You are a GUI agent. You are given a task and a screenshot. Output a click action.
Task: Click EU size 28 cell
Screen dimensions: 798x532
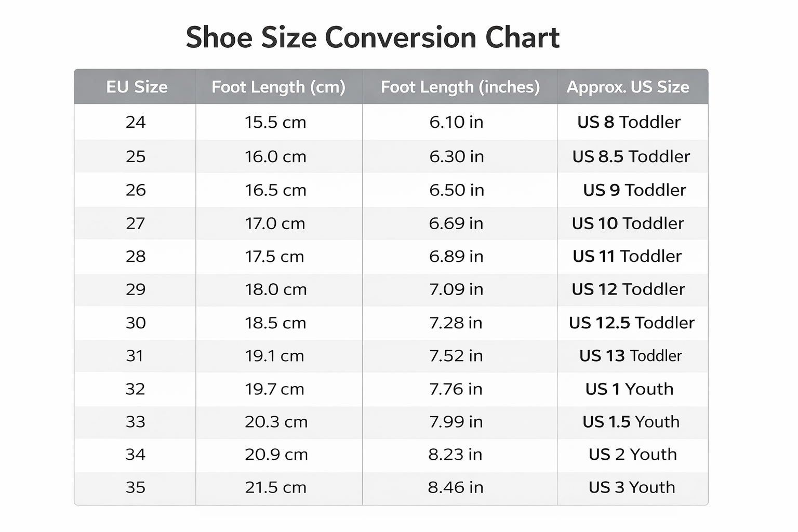[136, 256]
